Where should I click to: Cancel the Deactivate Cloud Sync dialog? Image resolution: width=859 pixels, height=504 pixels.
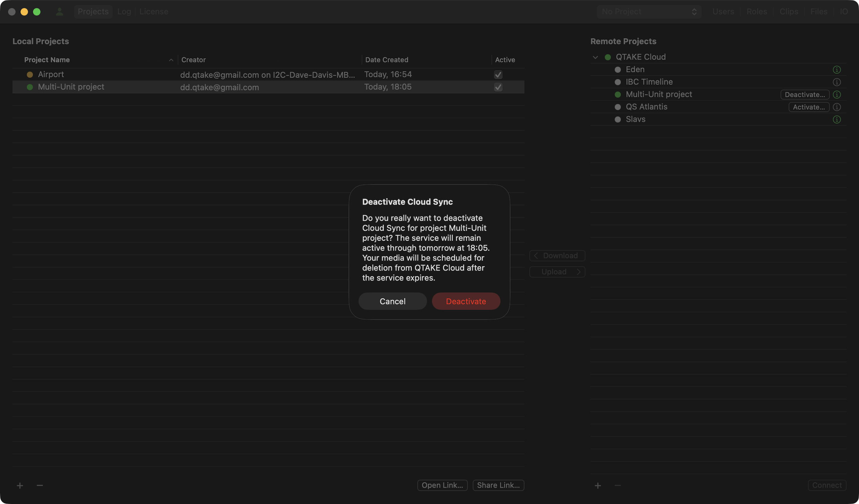tap(392, 301)
